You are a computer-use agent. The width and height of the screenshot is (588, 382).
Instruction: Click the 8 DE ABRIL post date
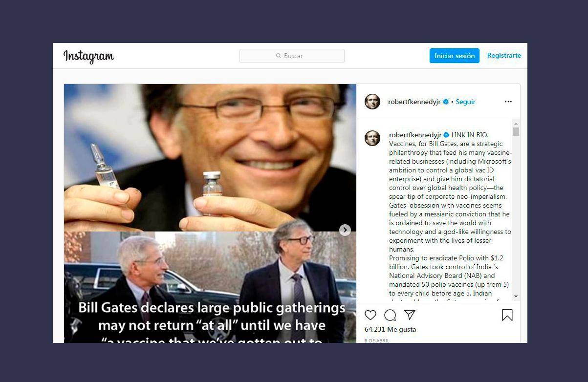coord(377,340)
